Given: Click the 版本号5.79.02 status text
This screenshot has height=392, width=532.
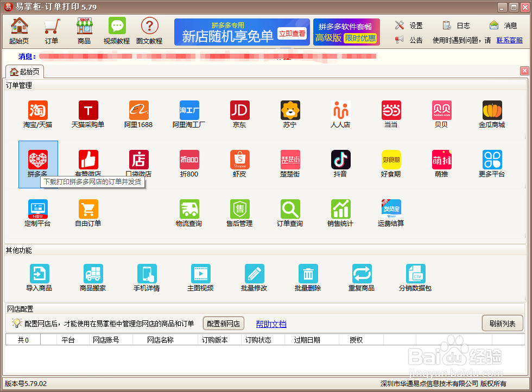Looking at the screenshot, I should click(x=26, y=383).
